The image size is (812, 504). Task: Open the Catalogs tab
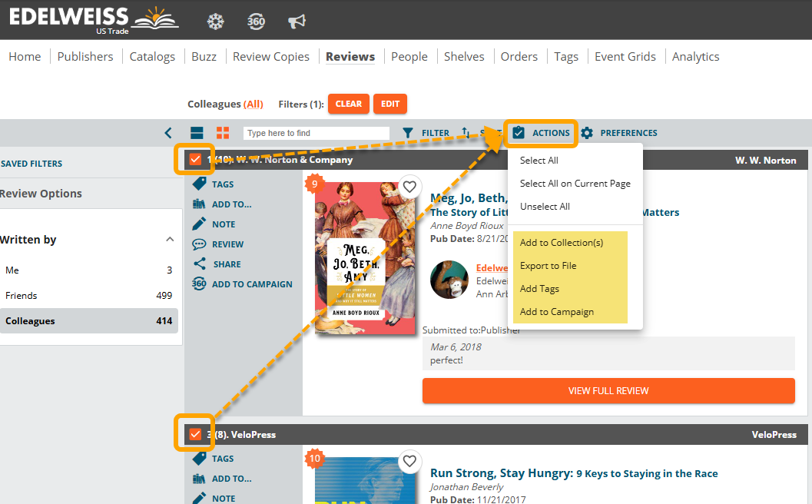tap(152, 56)
